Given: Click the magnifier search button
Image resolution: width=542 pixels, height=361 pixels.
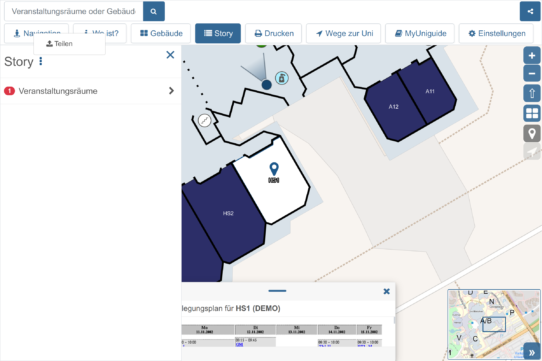Looking at the screenshot, I should pyautogui.click(x=154, y=11).
